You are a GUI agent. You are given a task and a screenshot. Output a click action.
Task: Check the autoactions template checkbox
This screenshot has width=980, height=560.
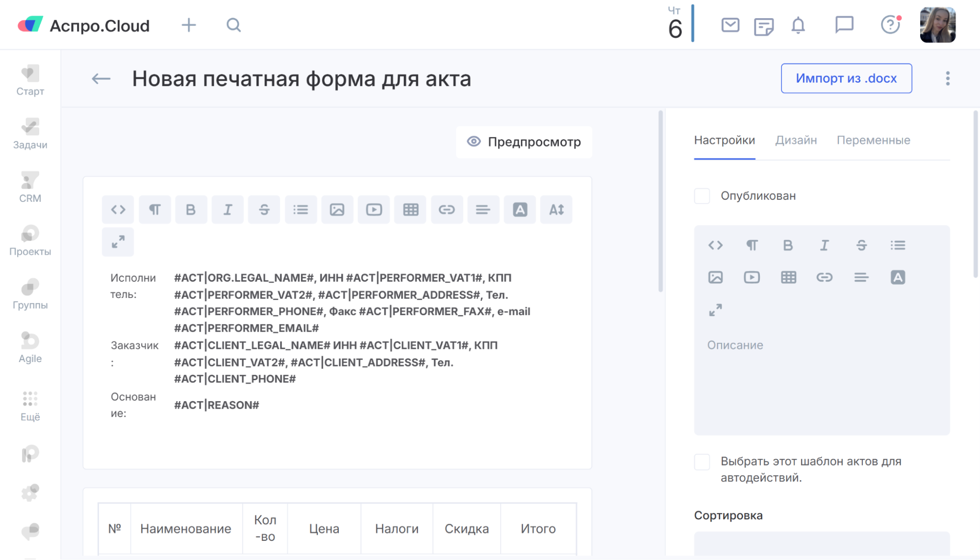pos(702,462)
